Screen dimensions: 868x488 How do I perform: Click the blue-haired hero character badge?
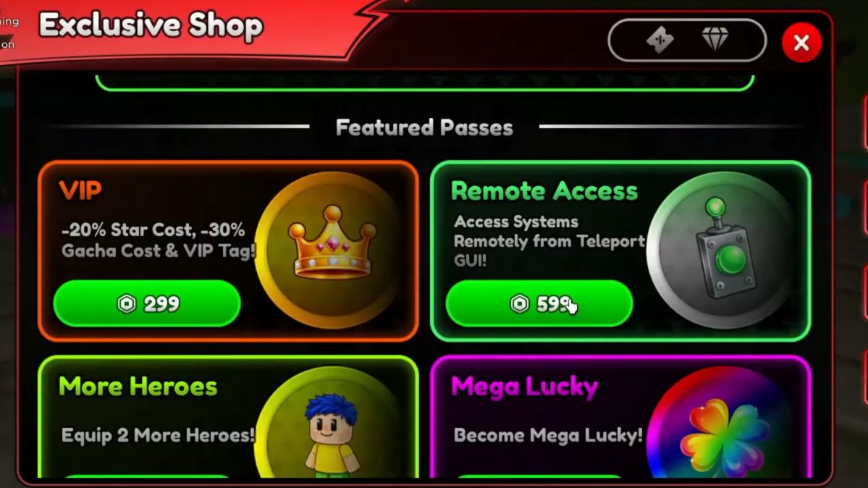coord(331,422)
